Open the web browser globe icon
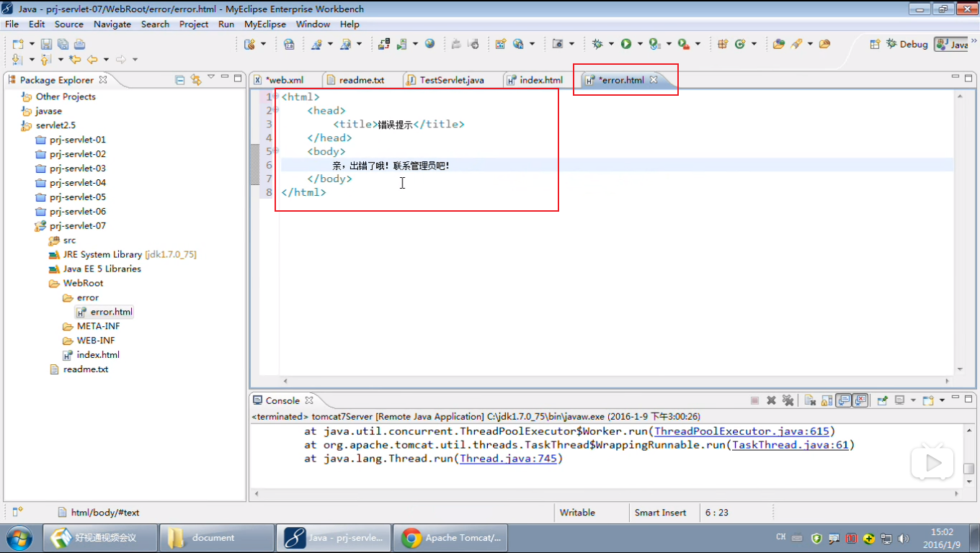 pos(430,44)
